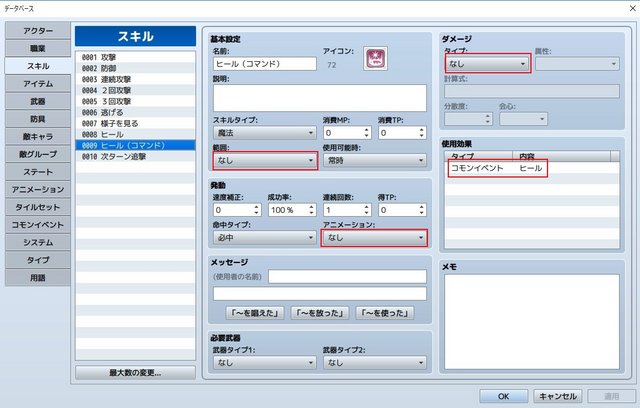Open the アニメーション tab
640x408 pixels.
click(38, 189)
